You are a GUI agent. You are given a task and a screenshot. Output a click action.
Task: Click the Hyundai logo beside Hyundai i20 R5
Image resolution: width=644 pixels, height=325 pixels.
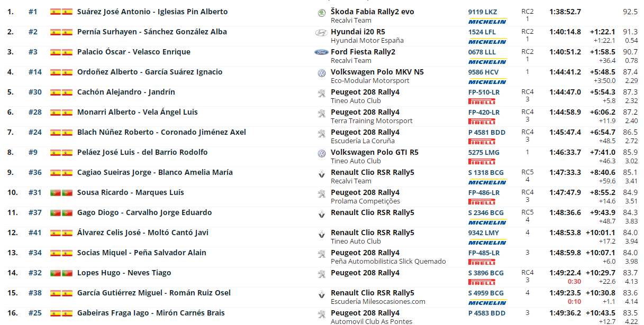(x=321, y=33)
